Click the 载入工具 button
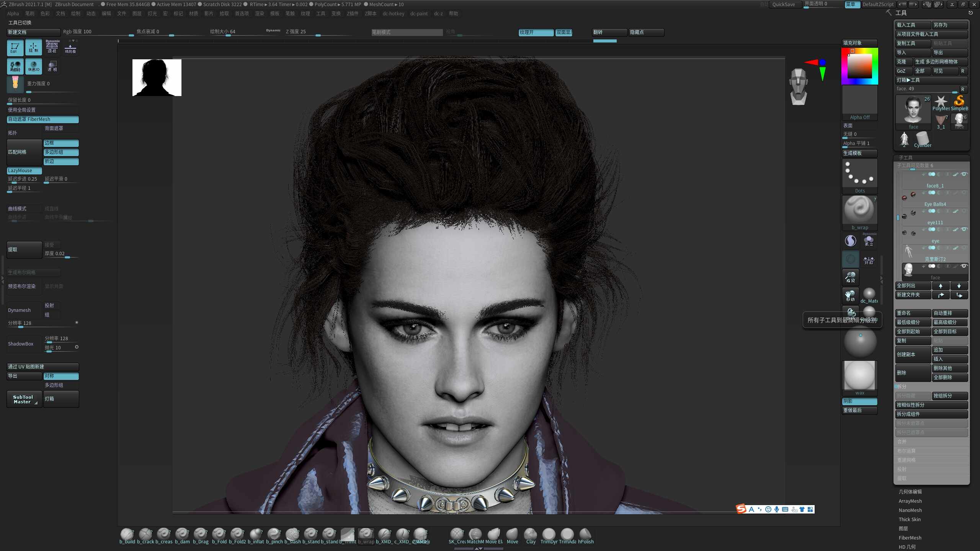The height and width of the screenshot is (551, 980). point(913,25)
